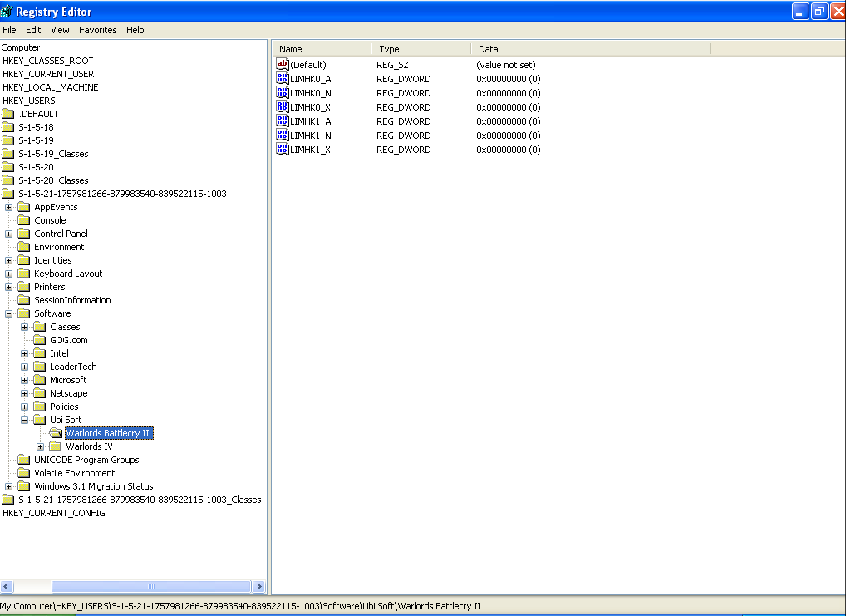846x616 pixels.
Task: Click the '(value not set)' data cell
Action: [x=506, y=65]
